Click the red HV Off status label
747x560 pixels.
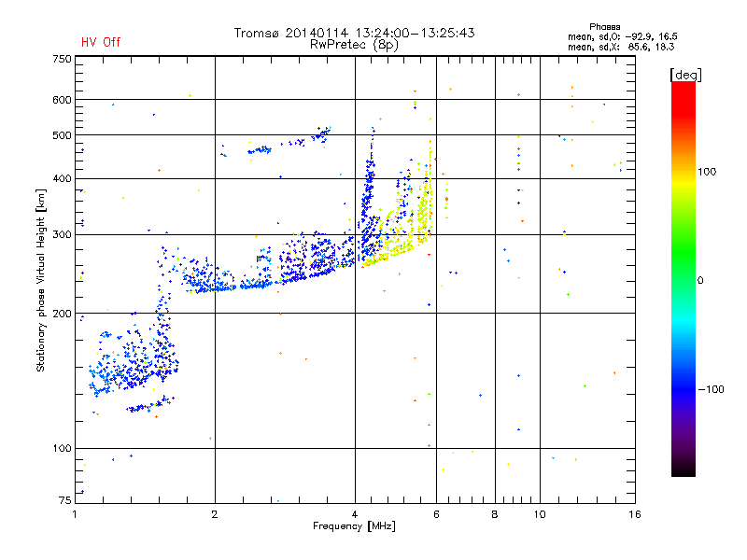pos(100,42)
